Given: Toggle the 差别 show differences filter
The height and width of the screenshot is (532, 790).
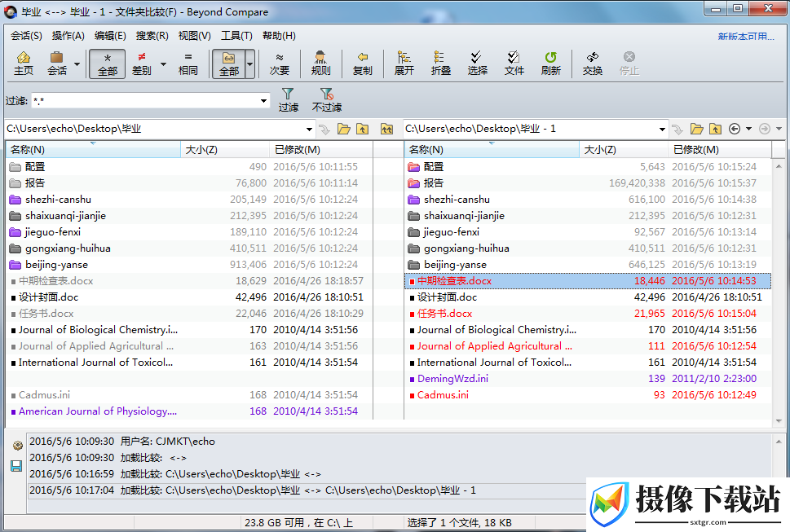Looking at the screenshot, I should pyautogui.click(x=142, y=64).
